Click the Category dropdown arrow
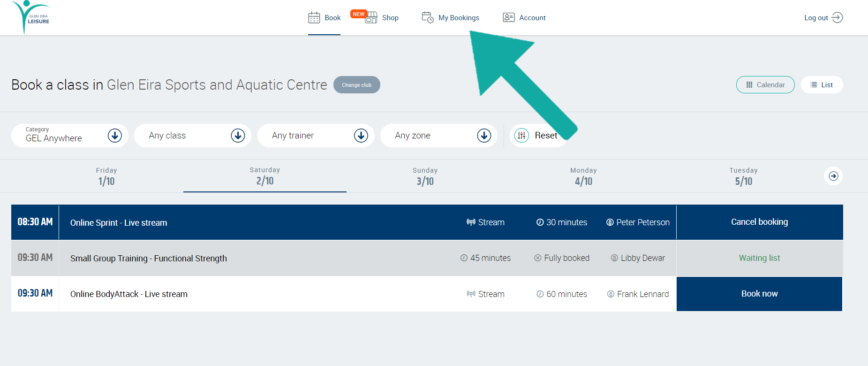 tap(115, 136)
